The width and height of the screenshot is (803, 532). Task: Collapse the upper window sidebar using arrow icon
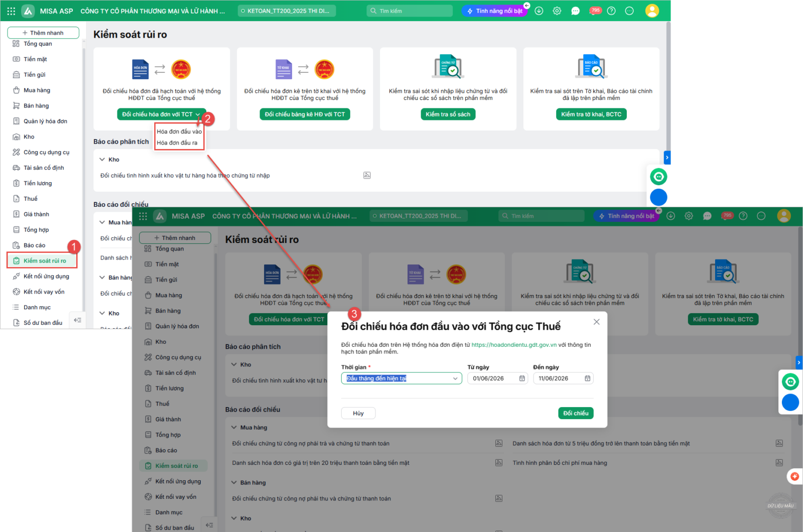click(77, 320)
